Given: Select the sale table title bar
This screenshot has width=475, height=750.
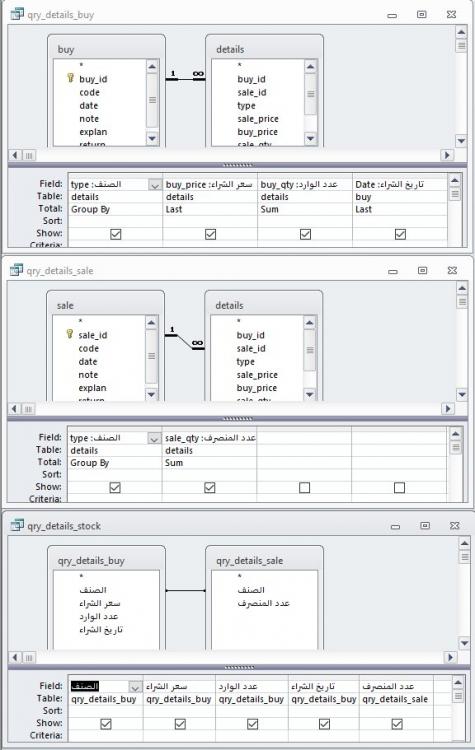Looking at the screenshot, I should (x=105, y=305).
